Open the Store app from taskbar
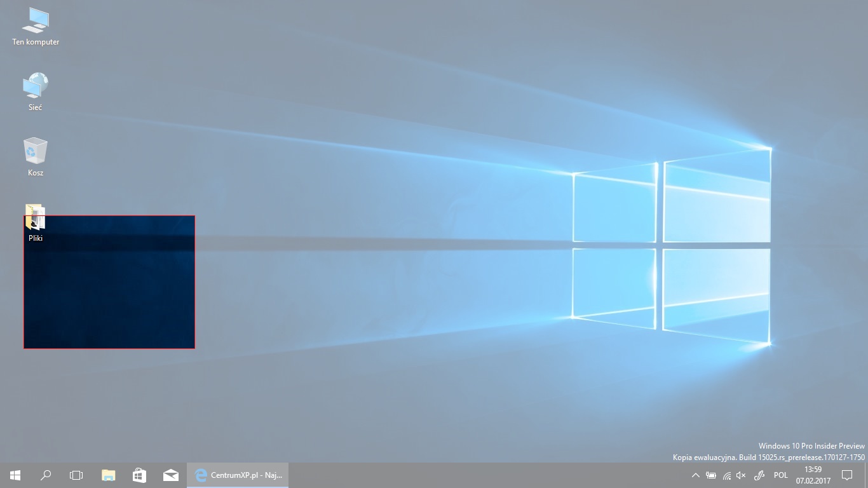The height and width of the screenshot is (488, 868). (139, 475)
